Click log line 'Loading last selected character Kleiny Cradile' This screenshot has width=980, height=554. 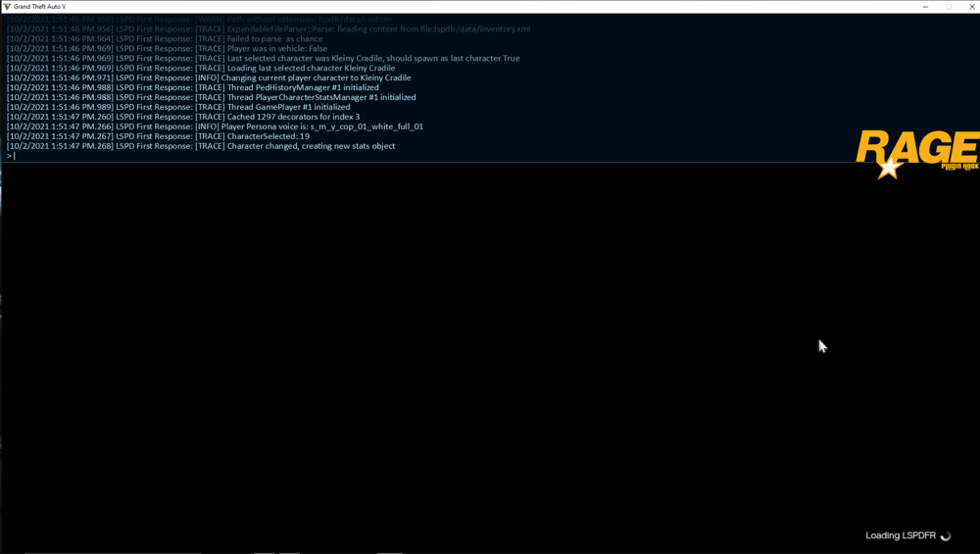pyautogui.click(x=201, y=69)
